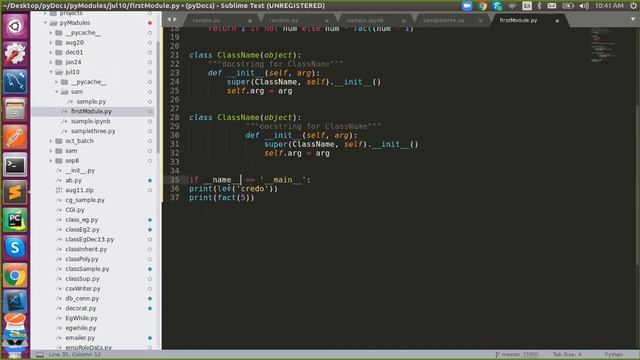Launch PyCharm from the dock

pyautogui.click(x=15, y=220)
